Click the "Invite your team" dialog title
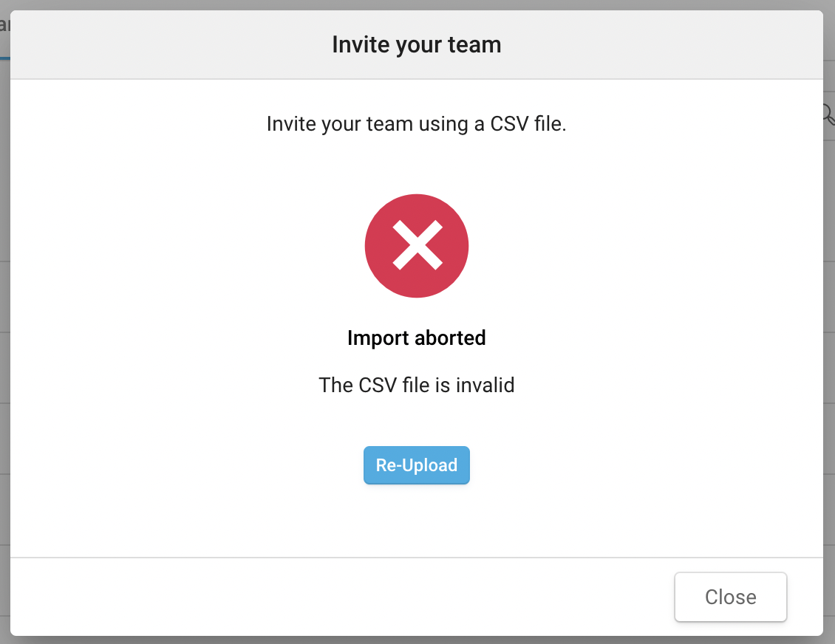Image resolution: width=835 pixels, height=644 pixels. (x=417, y=44)
